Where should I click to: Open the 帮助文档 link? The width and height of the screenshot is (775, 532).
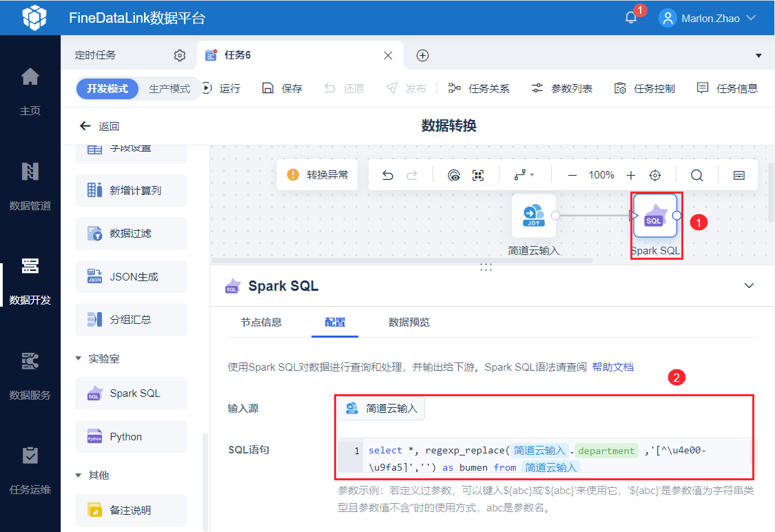tap(613, 367)
